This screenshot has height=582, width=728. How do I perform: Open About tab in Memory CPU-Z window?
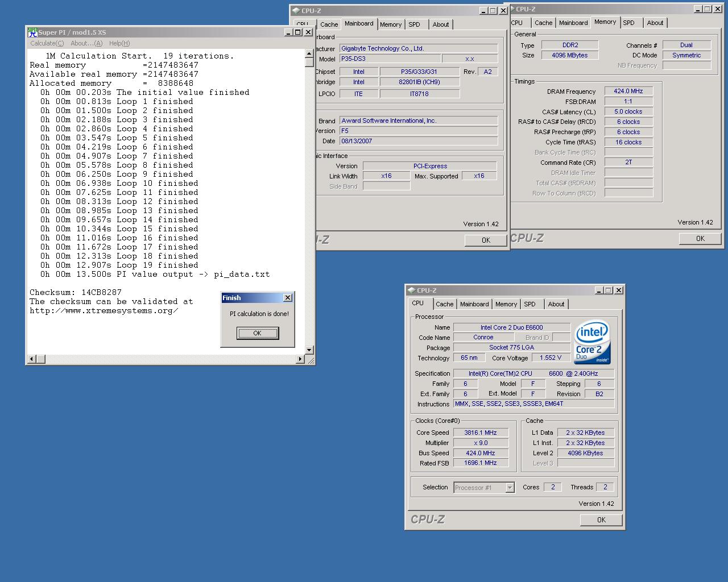[x=655, y=23]
